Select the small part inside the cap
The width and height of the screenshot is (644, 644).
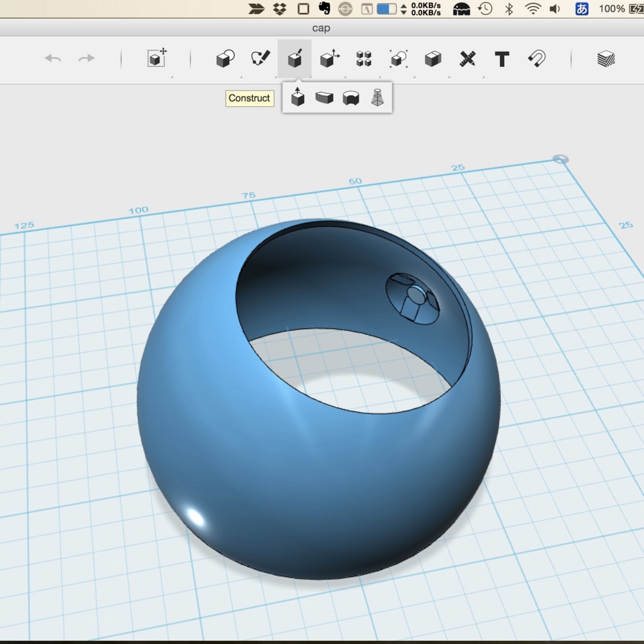click(413, 299)
